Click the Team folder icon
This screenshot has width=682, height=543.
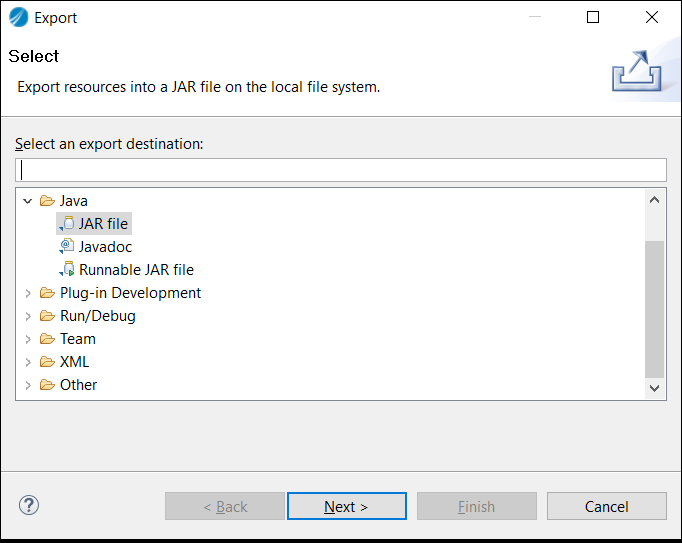pos(47,339)
